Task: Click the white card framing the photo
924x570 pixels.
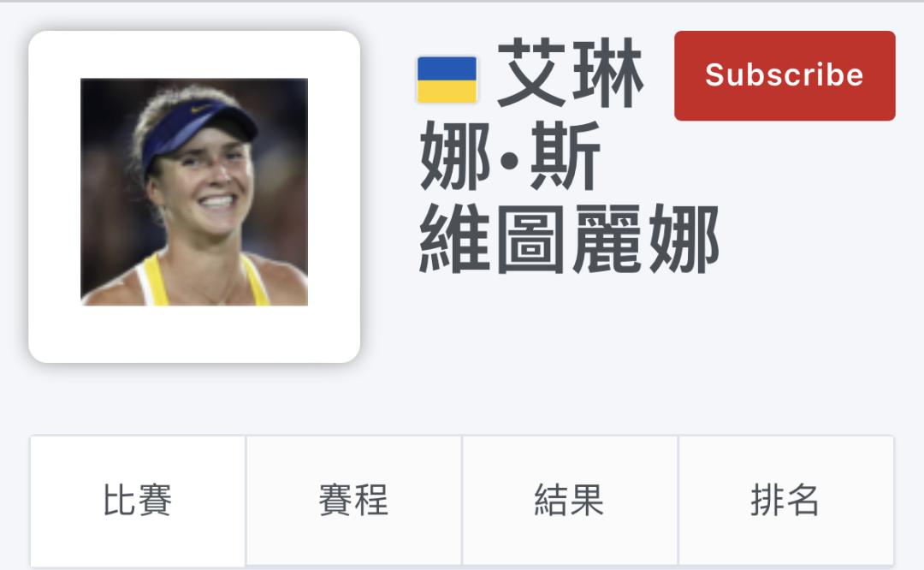Action: (x=194, y=196)
